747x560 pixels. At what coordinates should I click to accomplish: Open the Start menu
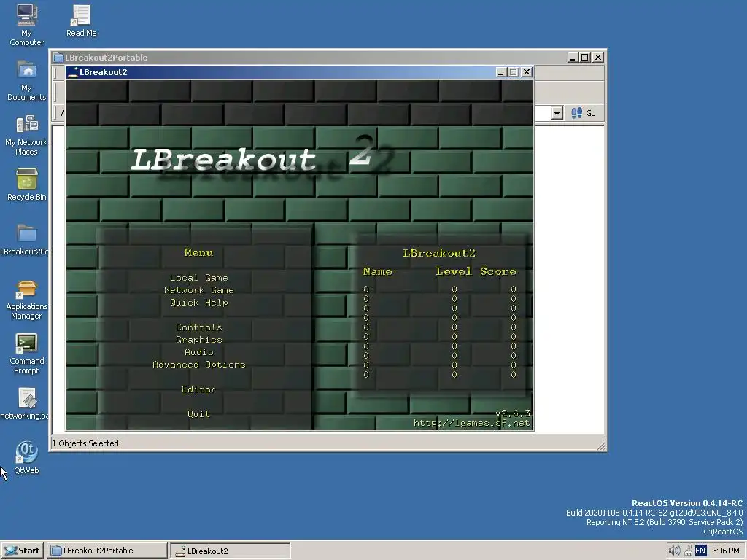coord(23,551)
